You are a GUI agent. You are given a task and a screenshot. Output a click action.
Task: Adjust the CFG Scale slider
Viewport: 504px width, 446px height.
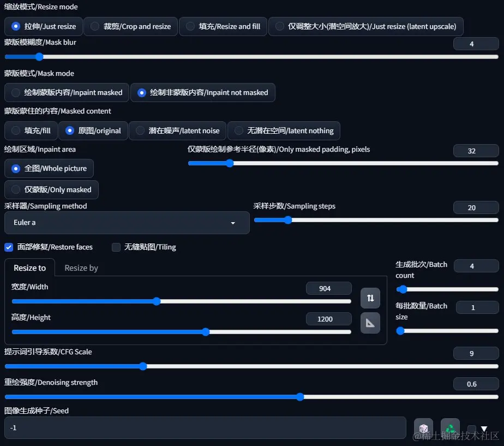pyautogui.click(x=251, y=366)
